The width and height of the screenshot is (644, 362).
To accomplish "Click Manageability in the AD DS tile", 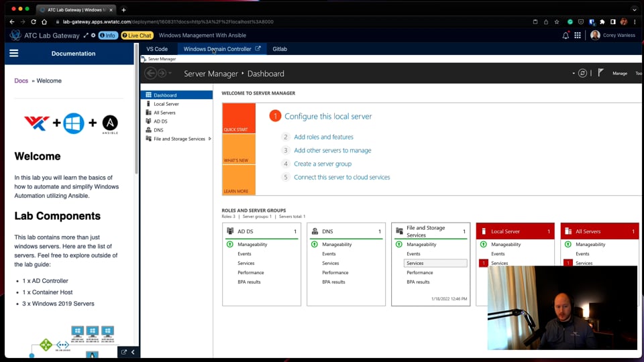I will pyautogui.click(x=252, y=244).
